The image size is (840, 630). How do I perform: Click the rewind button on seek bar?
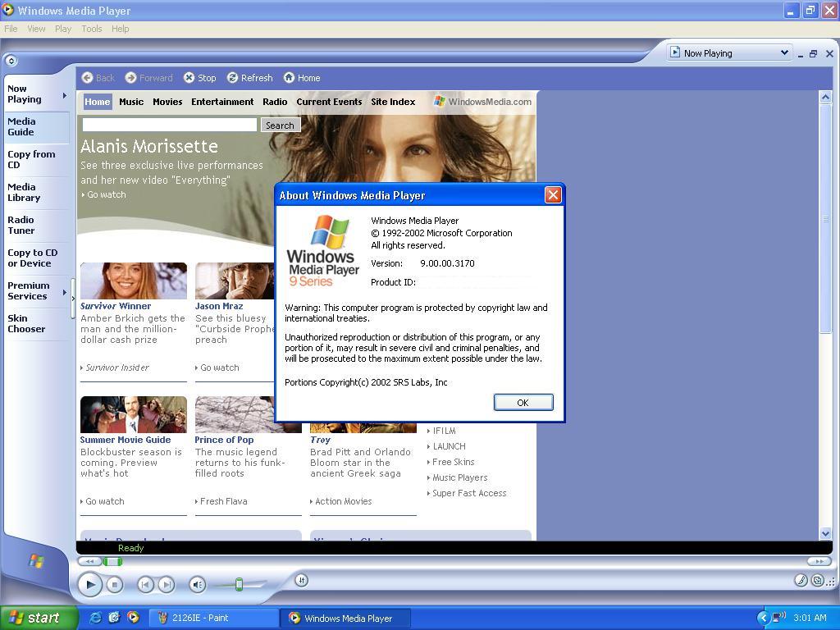coord(89,561)
